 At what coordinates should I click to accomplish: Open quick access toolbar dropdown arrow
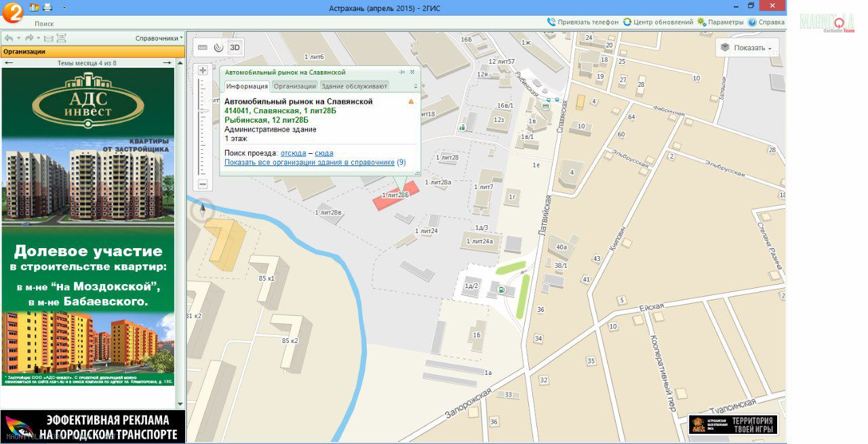pyautogui.click(x=64, y=7)
